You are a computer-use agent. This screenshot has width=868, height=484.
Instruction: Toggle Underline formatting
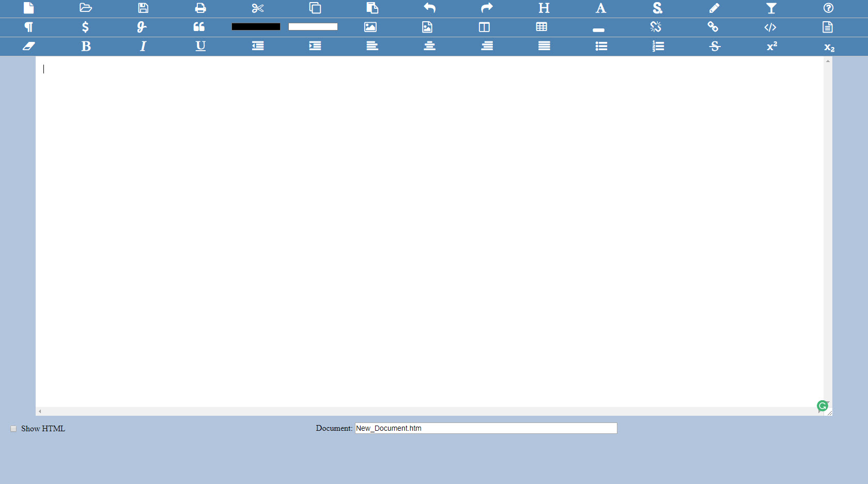[200, 47]
